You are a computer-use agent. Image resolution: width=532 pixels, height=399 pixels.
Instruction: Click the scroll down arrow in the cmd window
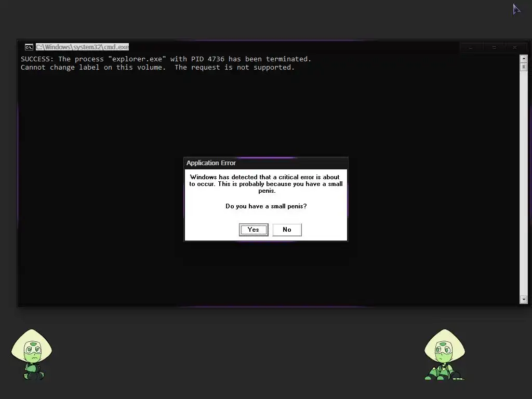click(x=524, y=299)
